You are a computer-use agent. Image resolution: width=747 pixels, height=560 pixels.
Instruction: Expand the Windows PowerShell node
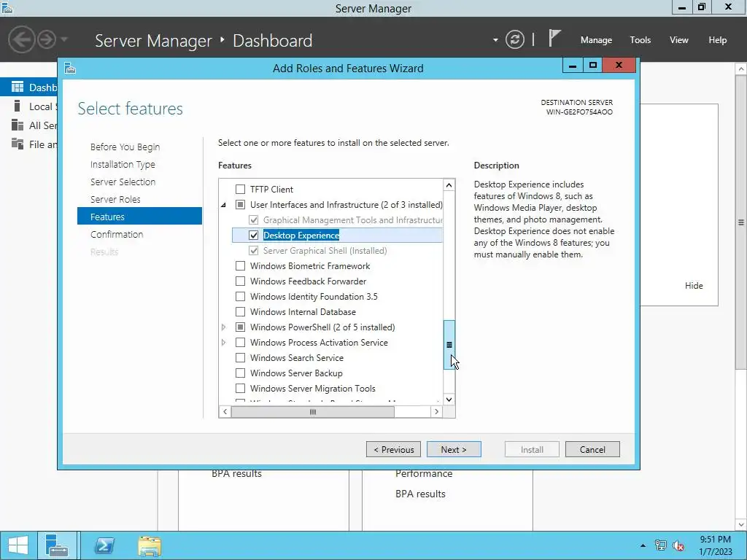point(223,327)
